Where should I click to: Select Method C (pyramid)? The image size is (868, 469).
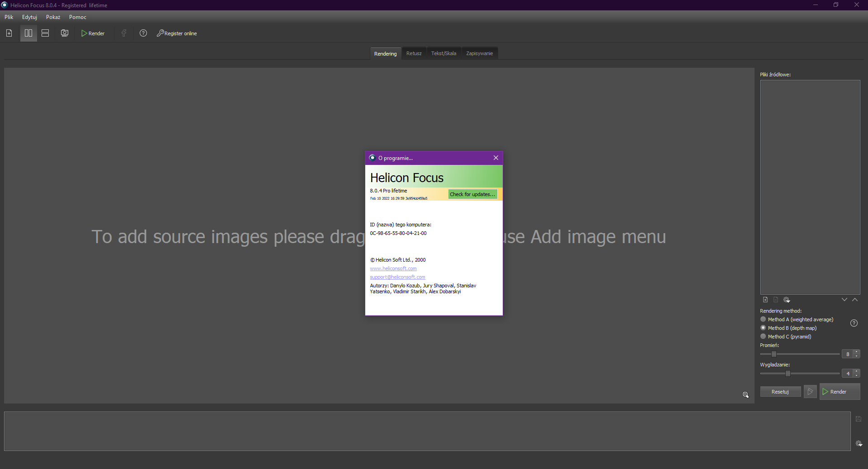pyautogui.click(x=786, y=337)
